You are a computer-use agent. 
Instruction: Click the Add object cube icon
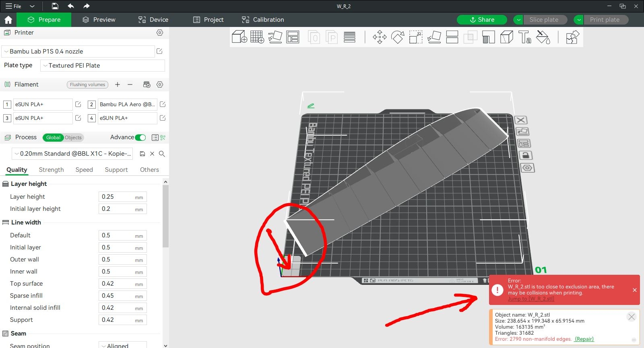239,37
